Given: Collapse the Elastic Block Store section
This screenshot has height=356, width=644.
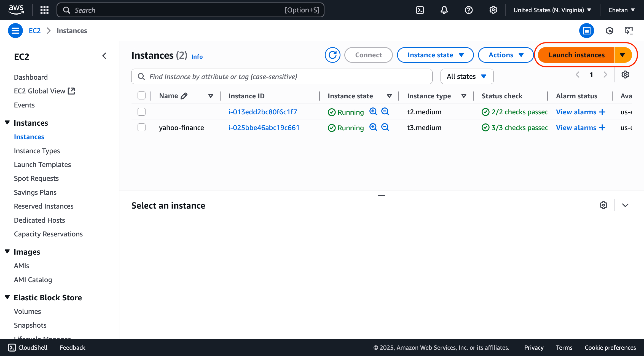Looking at the screenshot, I should 7,297.
